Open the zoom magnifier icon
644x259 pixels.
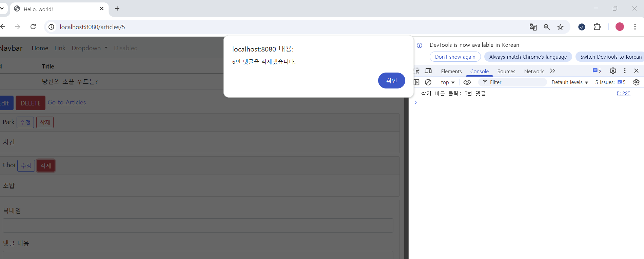coord(547,27)
